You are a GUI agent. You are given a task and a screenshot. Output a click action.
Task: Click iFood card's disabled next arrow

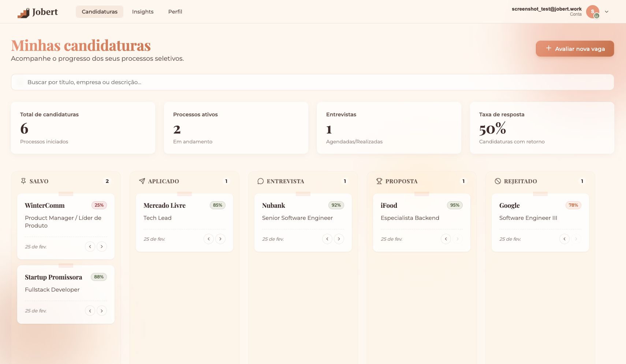point(458,239)
